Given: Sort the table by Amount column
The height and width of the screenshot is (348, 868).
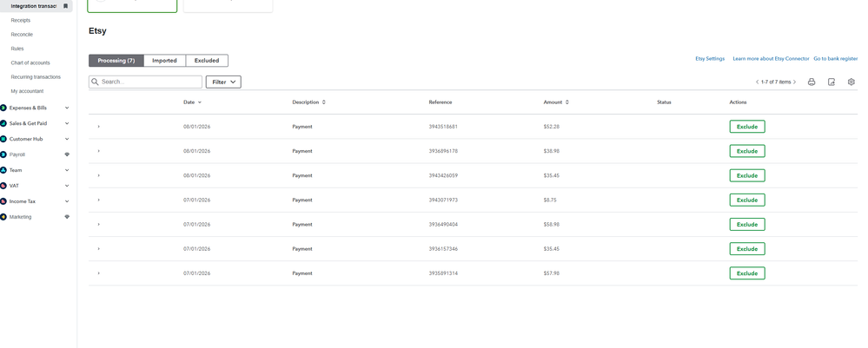Looking at the screenshot, I should click(567, 102).
